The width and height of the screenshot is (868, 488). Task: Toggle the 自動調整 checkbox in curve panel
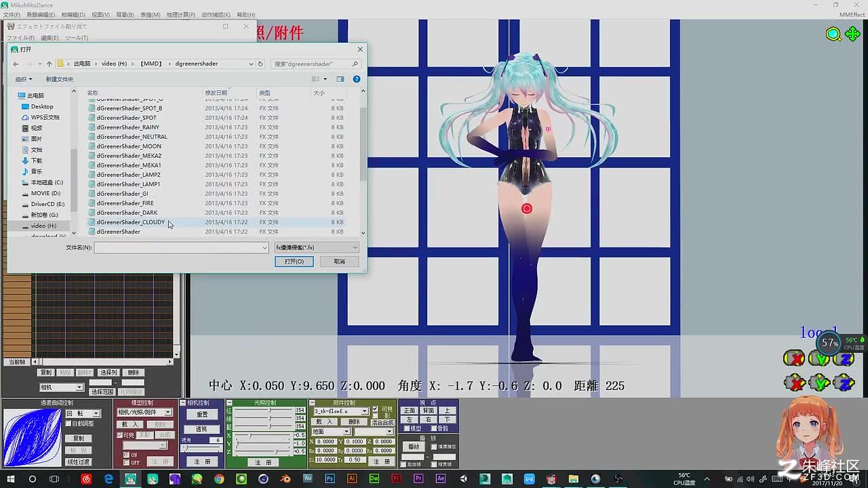tap(68, 424)
